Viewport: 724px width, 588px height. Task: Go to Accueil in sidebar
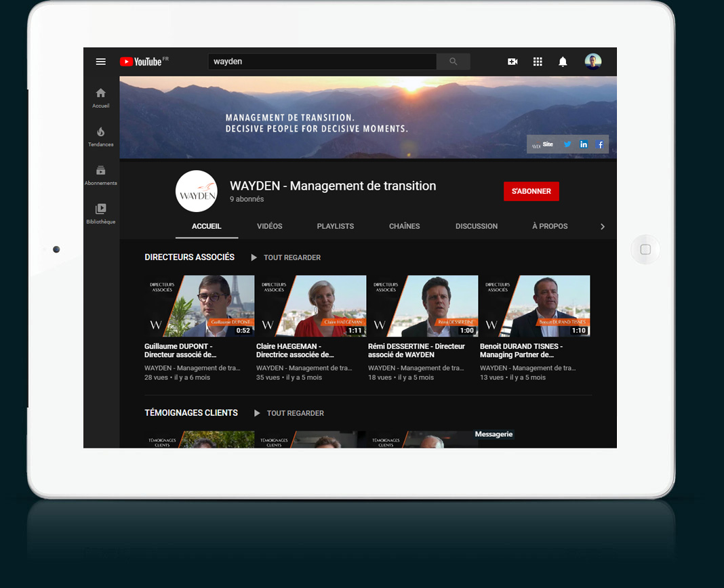101,98
